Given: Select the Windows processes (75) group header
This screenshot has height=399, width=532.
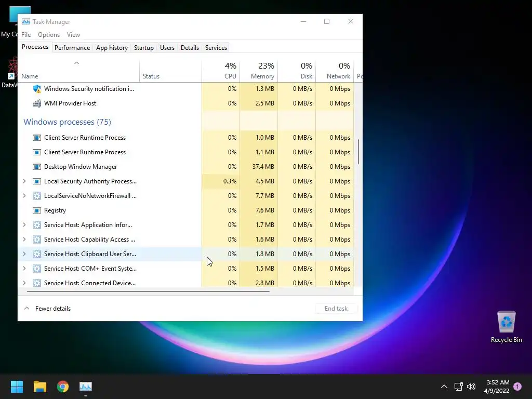Looking at the screenshot, I should click(67, 122).
